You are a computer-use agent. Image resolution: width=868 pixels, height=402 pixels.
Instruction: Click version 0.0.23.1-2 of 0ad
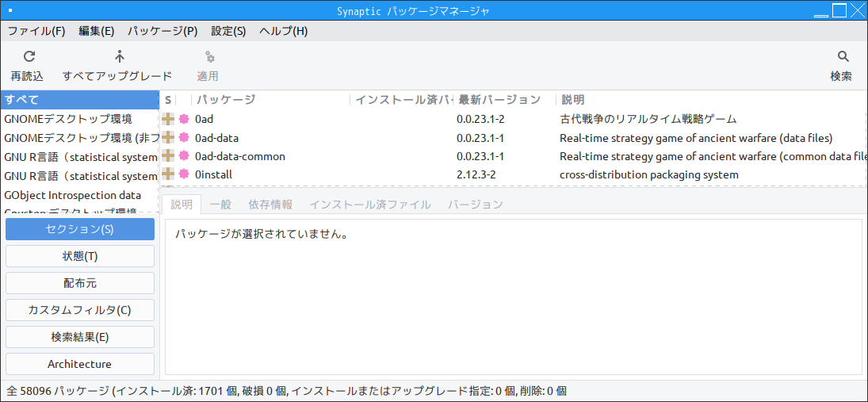[x=480, y=119]
